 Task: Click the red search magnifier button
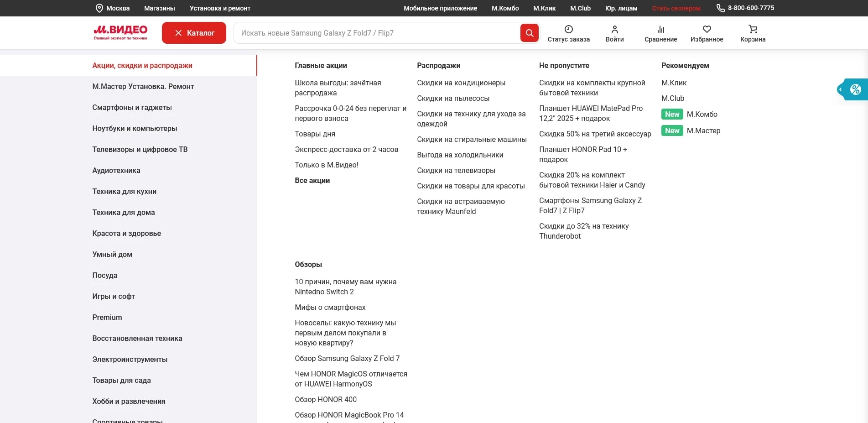tap(529, 33)
